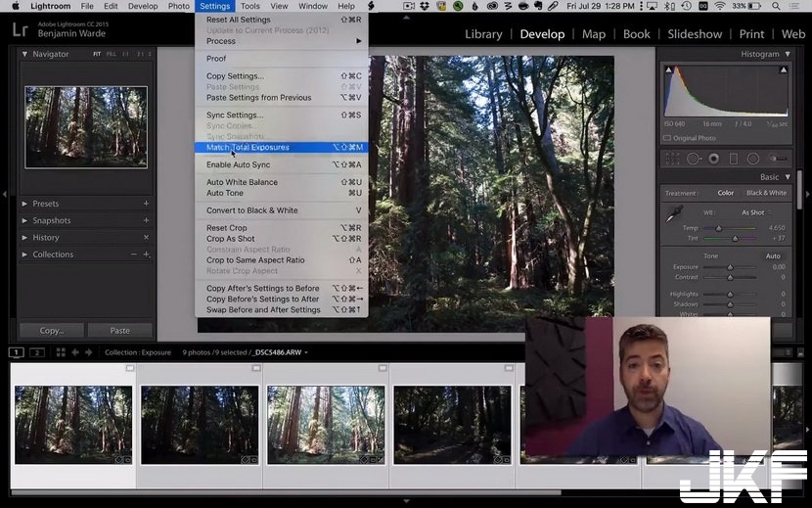This screenshot has height=508, width=812.
Task: Collapse the Histogram panel
Action: (788, 54)
